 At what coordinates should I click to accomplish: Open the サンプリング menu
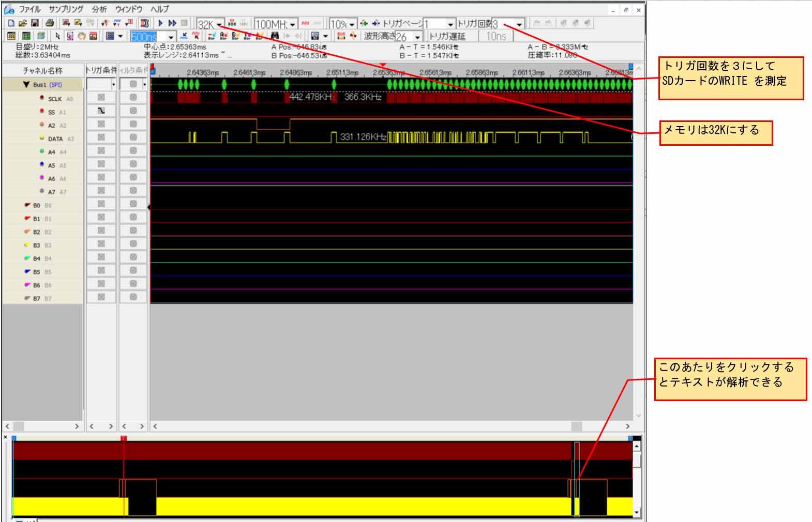tap(66, 9)
